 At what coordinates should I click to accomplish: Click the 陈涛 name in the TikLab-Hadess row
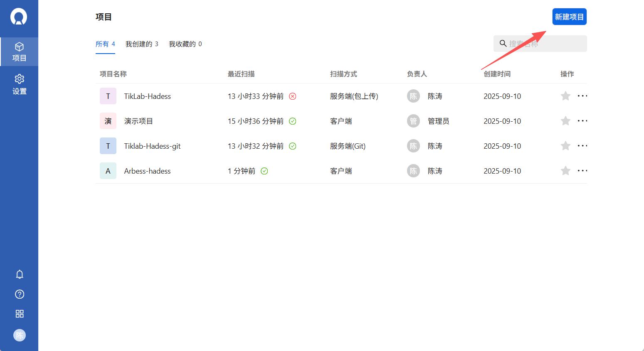pos(435,96)
